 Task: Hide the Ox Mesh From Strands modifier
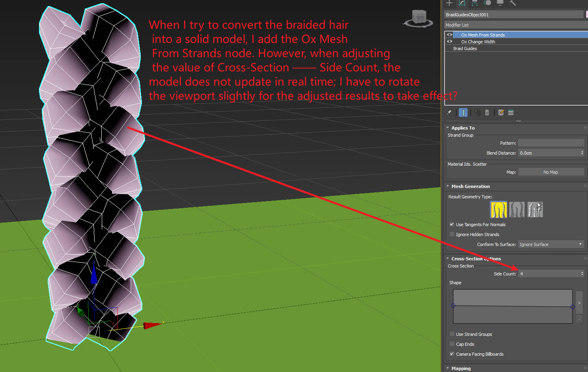pos(450,35)
